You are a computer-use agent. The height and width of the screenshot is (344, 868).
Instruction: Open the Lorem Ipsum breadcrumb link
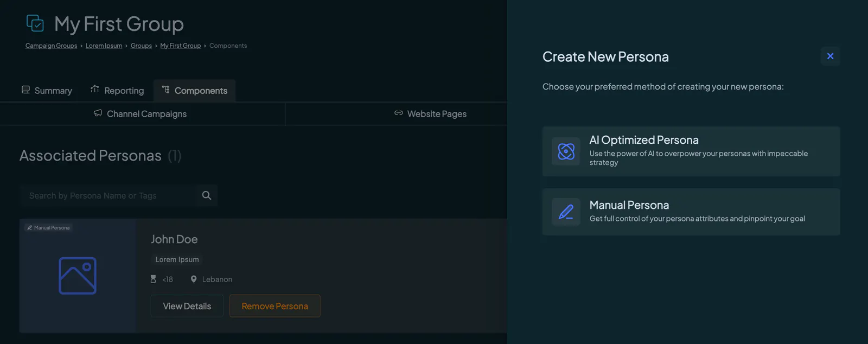point(104,46)
